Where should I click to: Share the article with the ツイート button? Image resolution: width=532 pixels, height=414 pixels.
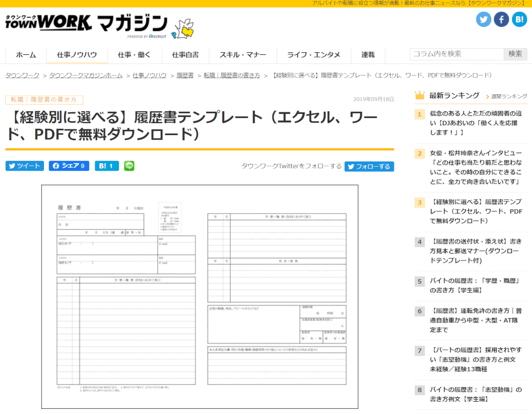25,166
